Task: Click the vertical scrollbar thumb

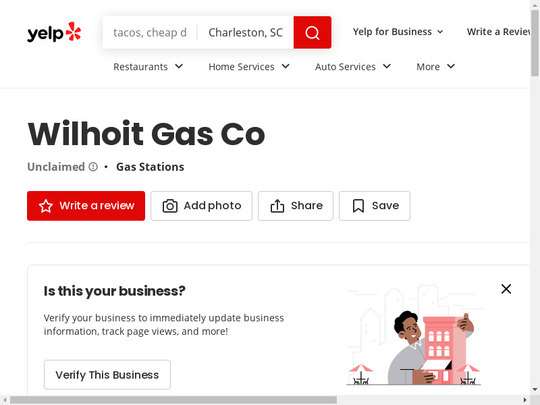Action: (535, 43)
